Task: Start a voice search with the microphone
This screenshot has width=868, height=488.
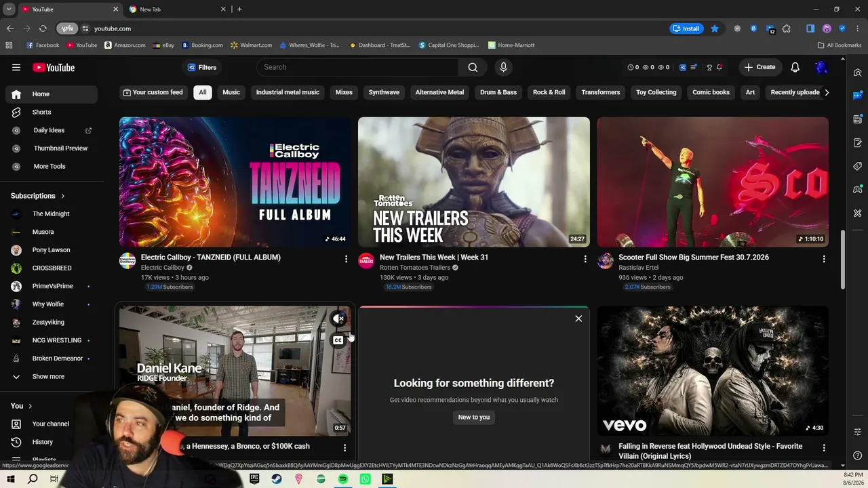Action: click(x=503, y=67)
